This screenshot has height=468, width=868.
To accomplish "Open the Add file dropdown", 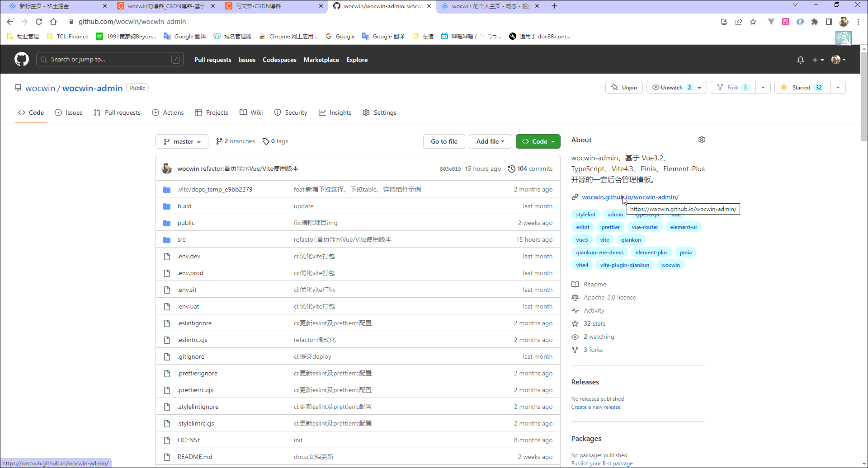I will [490, 141].
